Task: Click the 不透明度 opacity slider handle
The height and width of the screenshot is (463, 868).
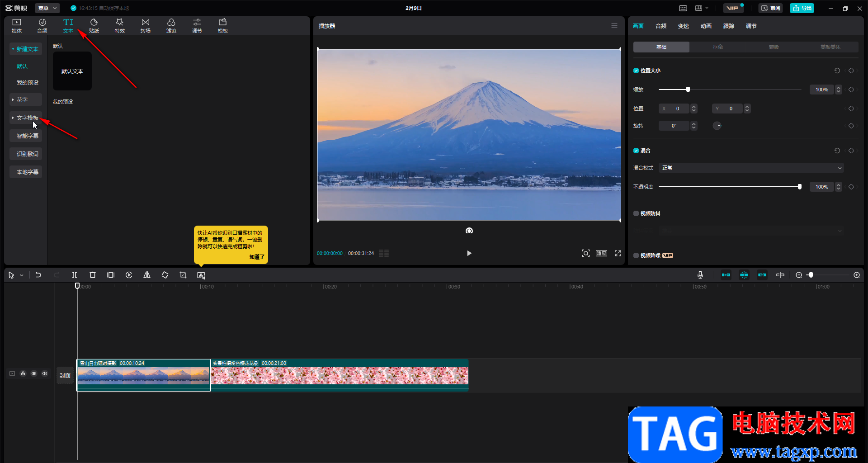Action: tap(800, 187)
